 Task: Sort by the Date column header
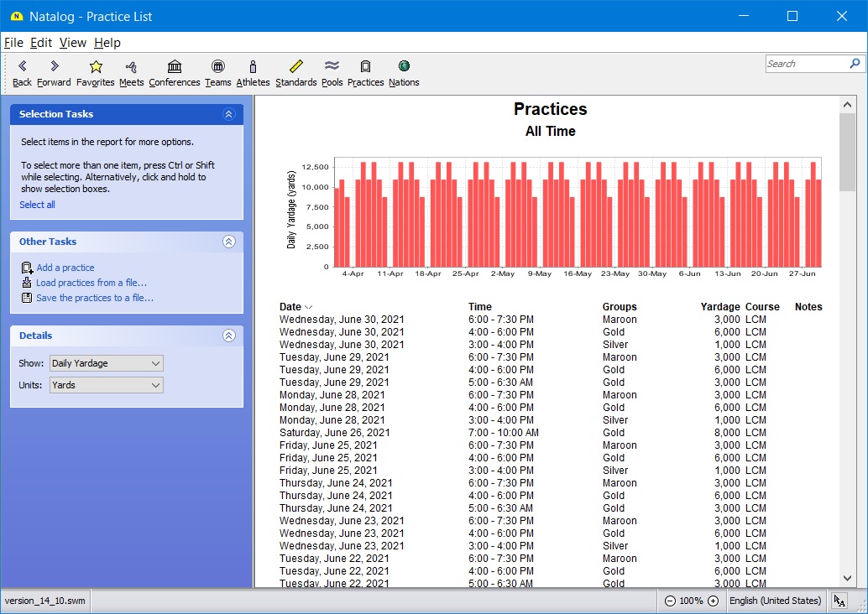tap(290, 307)
